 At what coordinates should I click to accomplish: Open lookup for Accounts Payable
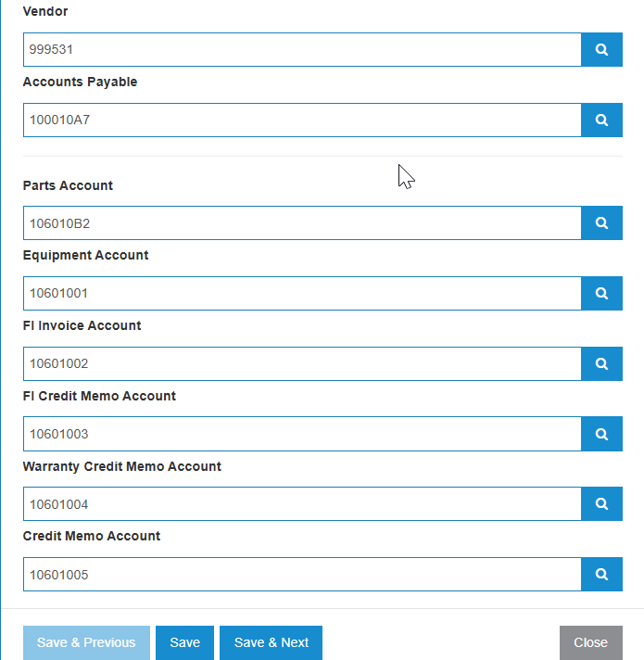click(601, 120)
